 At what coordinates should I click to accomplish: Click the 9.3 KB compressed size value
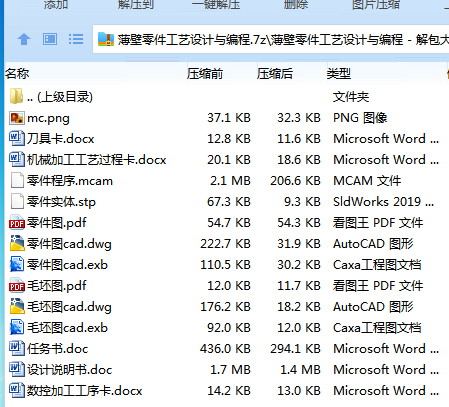pos(302,202)
